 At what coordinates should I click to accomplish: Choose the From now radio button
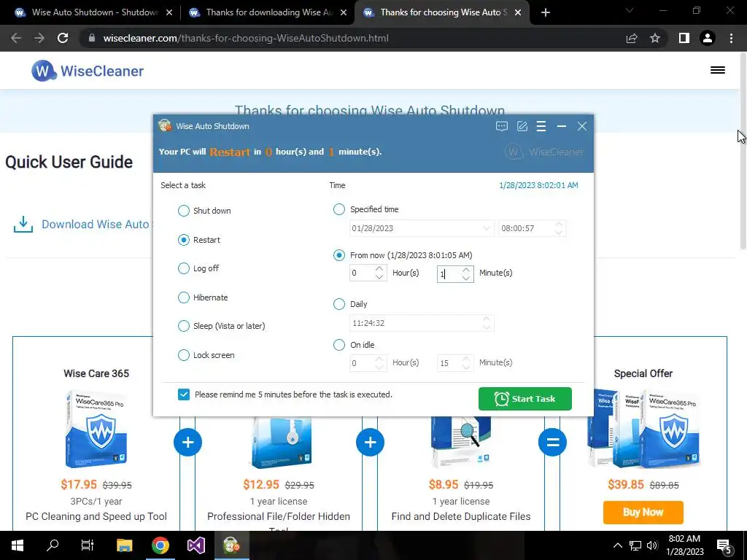tap(338, 255)
